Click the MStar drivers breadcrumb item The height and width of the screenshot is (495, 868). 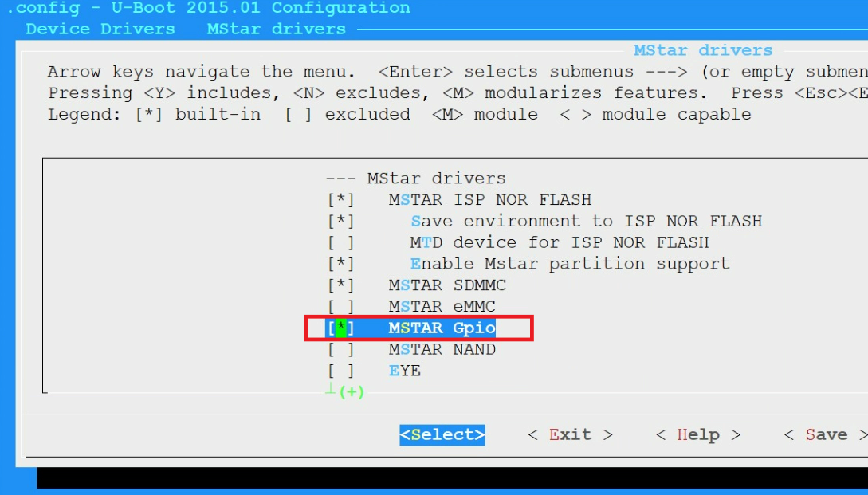click(276, 29)
